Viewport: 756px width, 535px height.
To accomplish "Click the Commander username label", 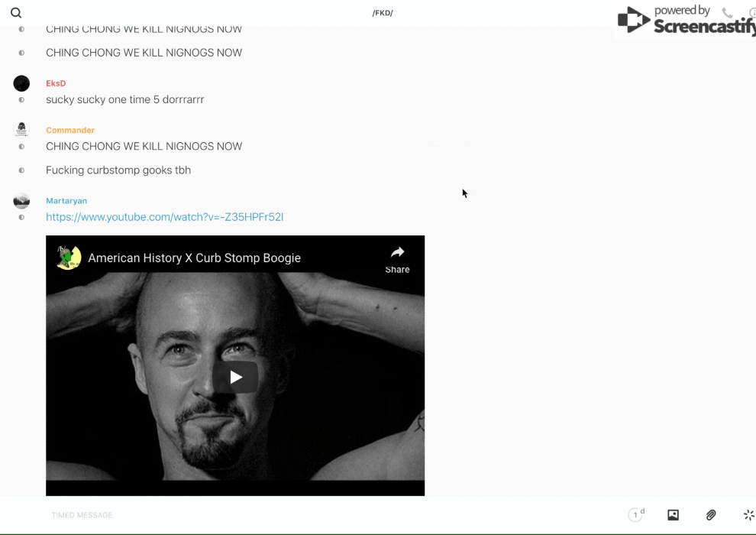I will tap(70, 130).
